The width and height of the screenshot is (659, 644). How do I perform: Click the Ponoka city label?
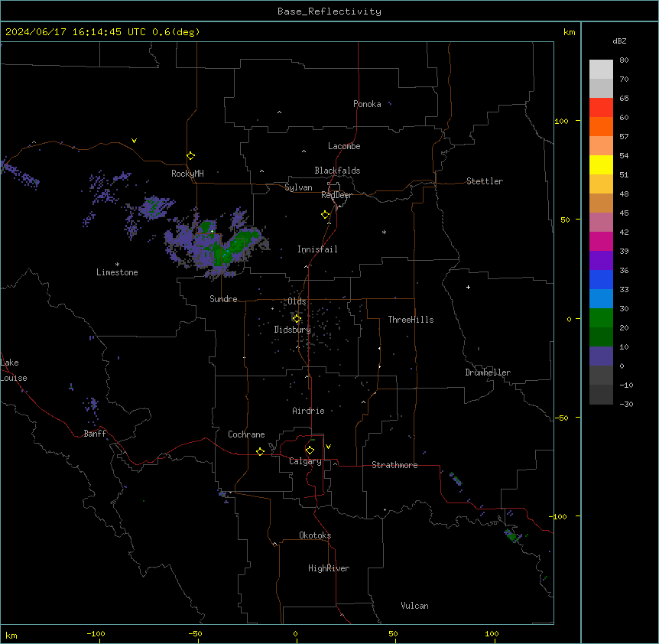point(367,104)
